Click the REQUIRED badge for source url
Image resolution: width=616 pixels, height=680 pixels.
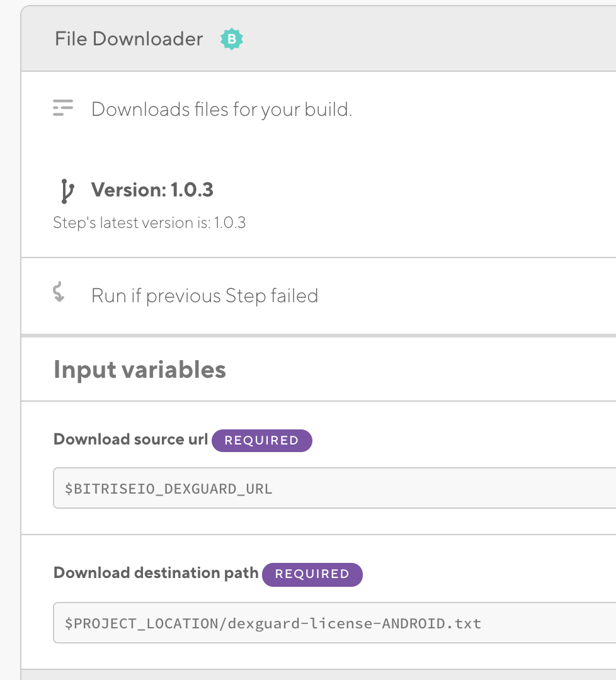pos(261,441)
